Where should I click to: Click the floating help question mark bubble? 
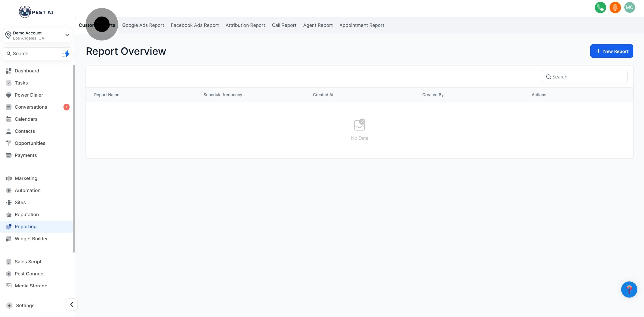629,289
